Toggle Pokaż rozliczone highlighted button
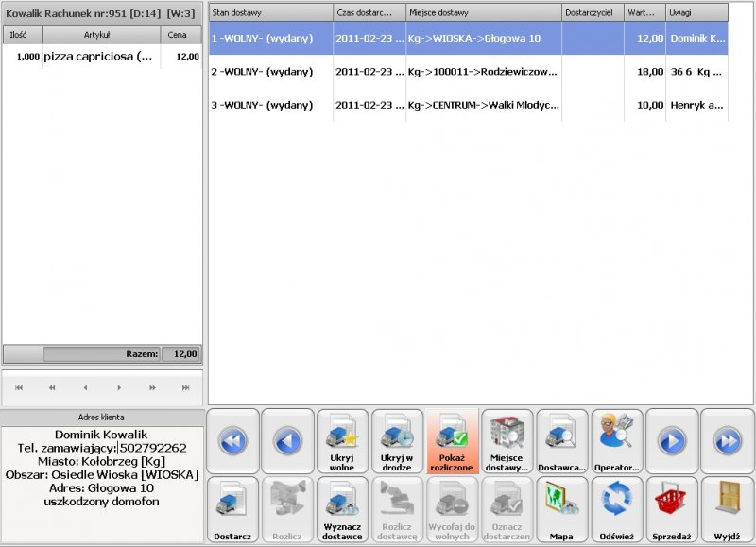 tap(452, 441)
